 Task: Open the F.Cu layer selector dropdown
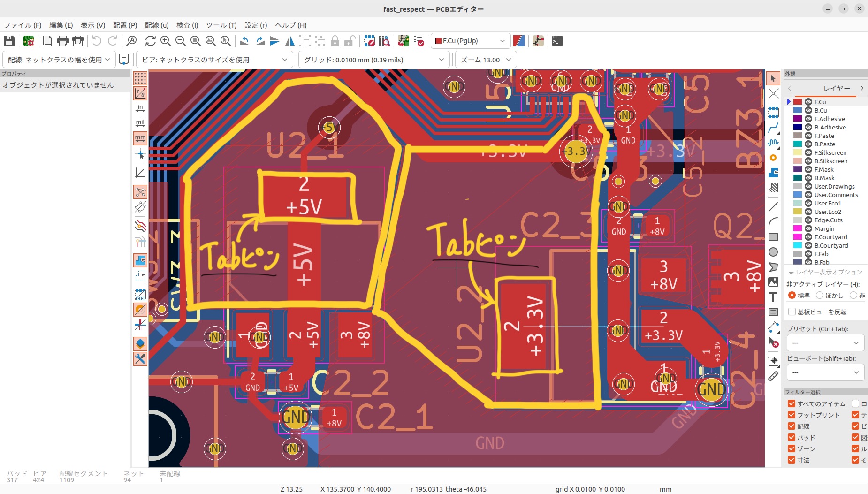[x=471, y=41]
